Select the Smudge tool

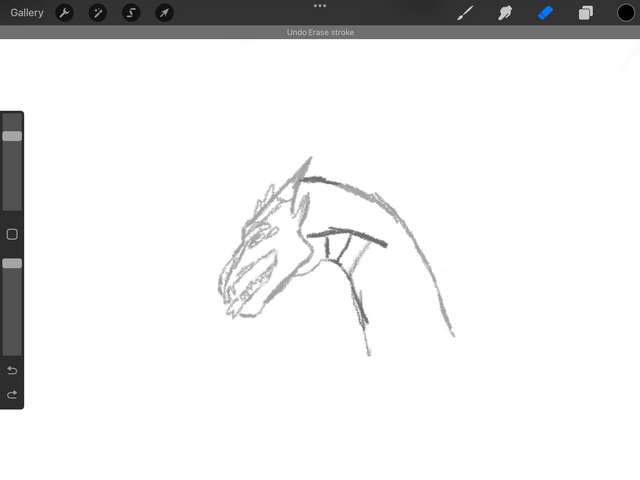click(505, 13)
